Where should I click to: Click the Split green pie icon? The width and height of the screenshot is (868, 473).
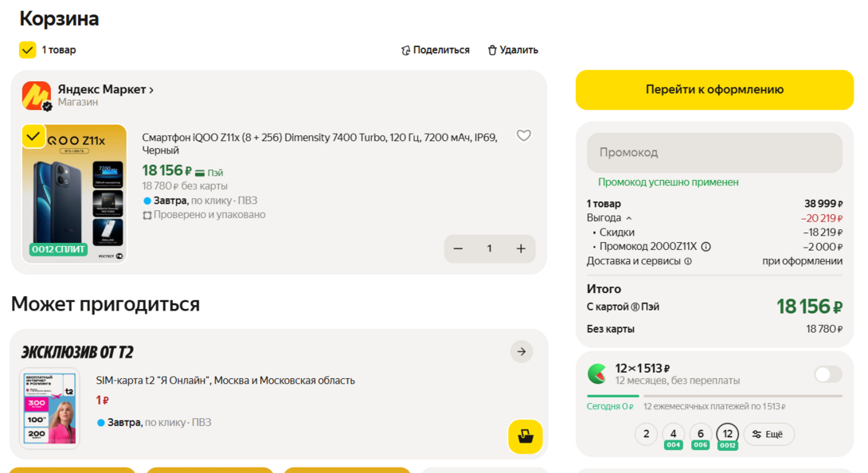pos(596,373)
